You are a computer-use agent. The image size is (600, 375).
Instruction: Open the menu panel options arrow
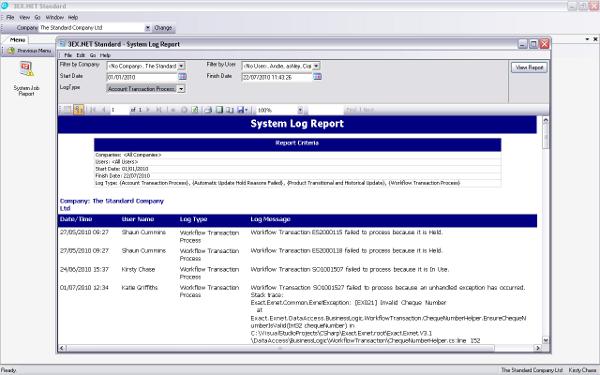pyautogui.click(x=587, y=39)
